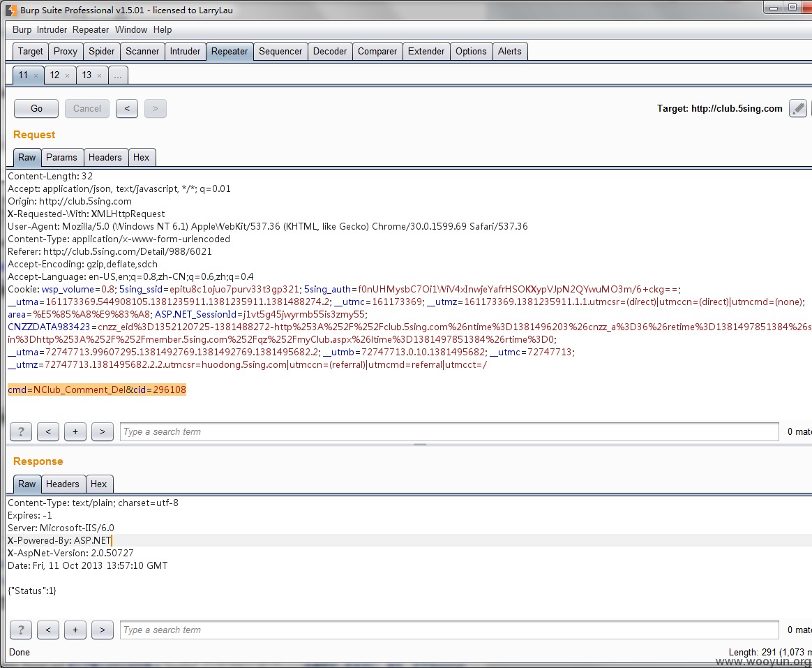Image resolution: width=812 pixels, height=668 pixels.
Task: Switch to the Scanner tab
Action: point(142,52)
